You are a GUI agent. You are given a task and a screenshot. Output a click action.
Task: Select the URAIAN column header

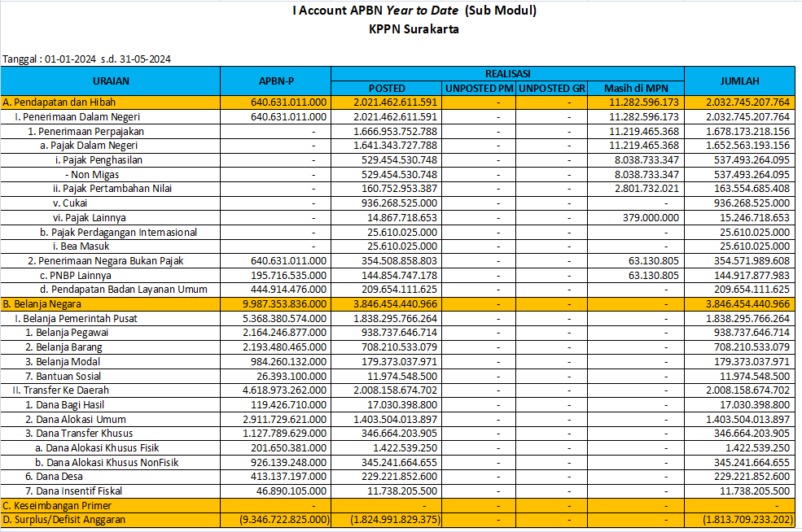(111, 81)
